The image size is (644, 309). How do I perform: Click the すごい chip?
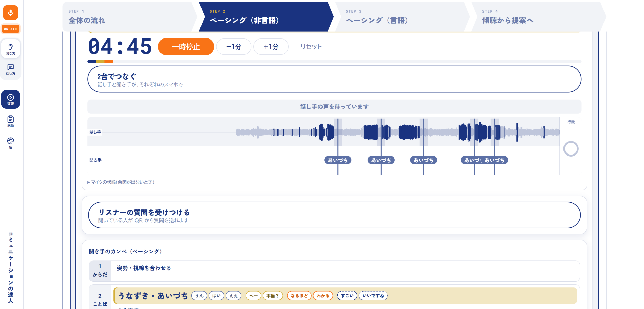(x=347, y=296)
